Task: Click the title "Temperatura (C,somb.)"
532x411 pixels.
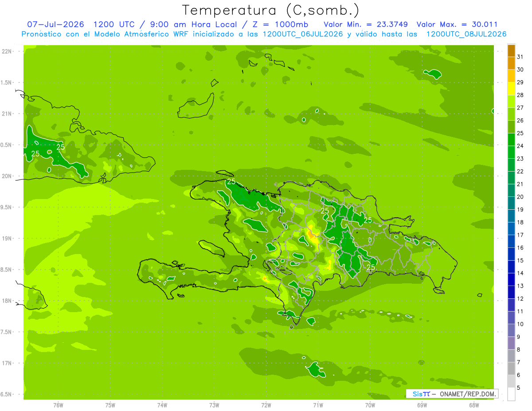Action: [271, 10]
